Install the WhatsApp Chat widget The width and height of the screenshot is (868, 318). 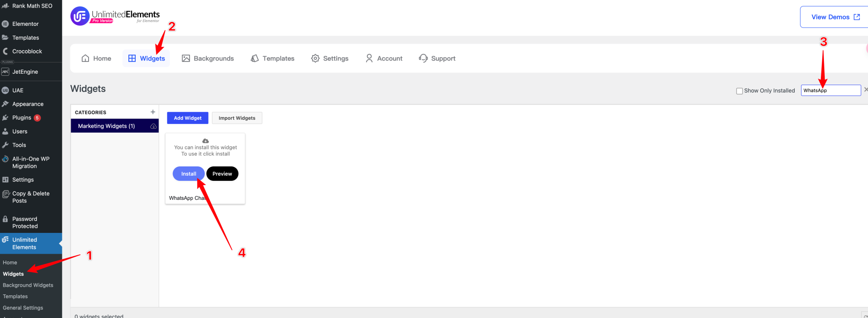pyautogui.click(x=189, y=174)
